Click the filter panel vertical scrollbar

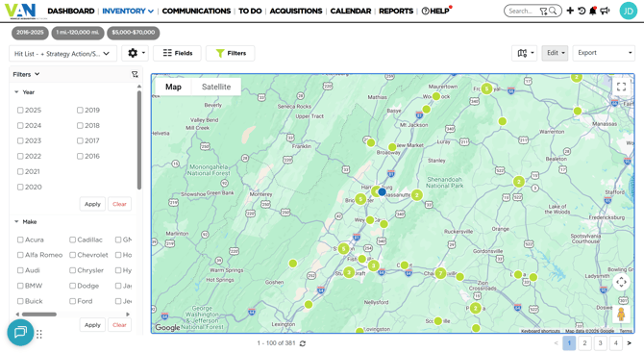coord(139,139)
